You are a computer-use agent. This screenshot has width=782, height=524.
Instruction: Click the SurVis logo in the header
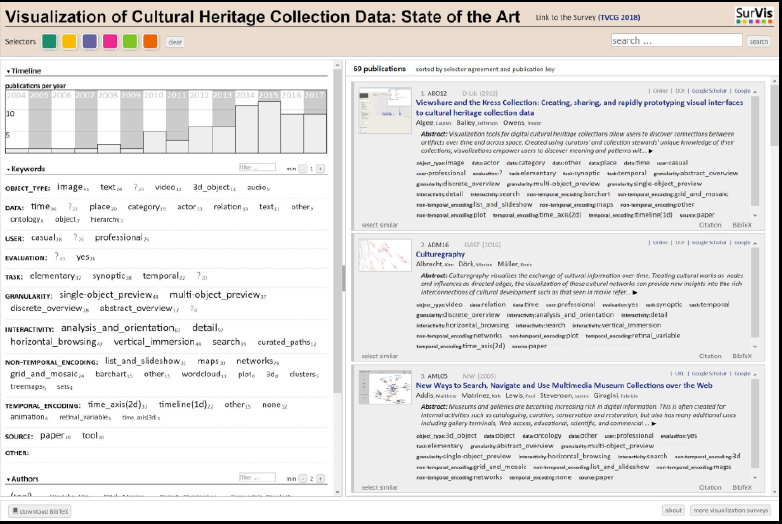point(753,15)
